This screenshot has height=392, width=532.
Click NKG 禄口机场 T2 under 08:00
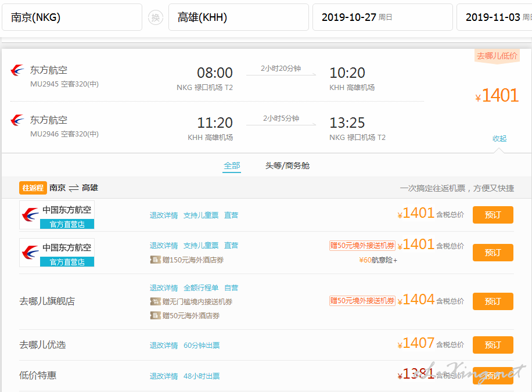204,88
